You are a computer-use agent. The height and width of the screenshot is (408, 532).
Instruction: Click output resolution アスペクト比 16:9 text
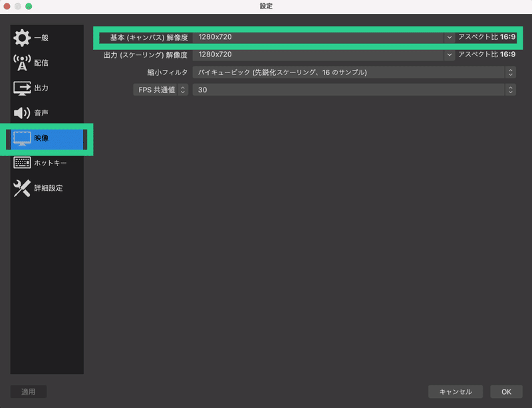coord(487,54)
